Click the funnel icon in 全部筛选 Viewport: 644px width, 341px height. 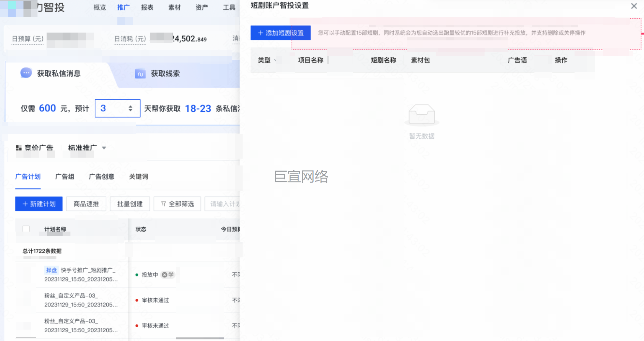(164, 204)
